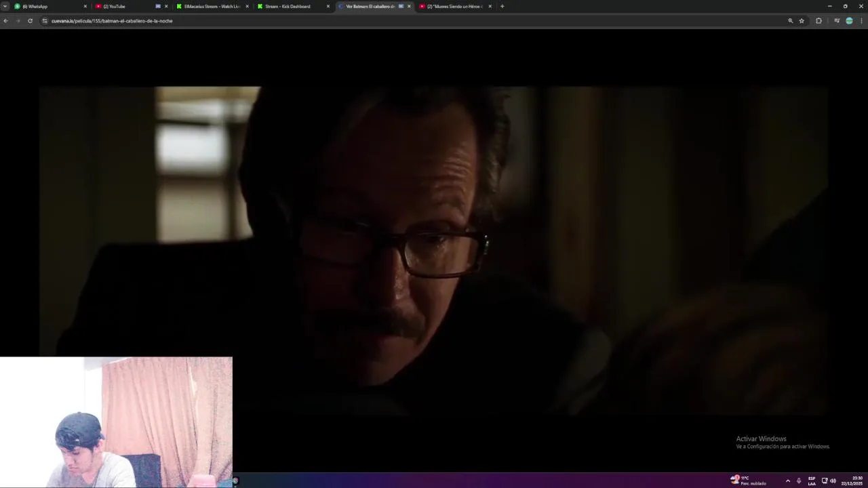Open a new browser tab
868x488 pixels.
click(502, 6)
